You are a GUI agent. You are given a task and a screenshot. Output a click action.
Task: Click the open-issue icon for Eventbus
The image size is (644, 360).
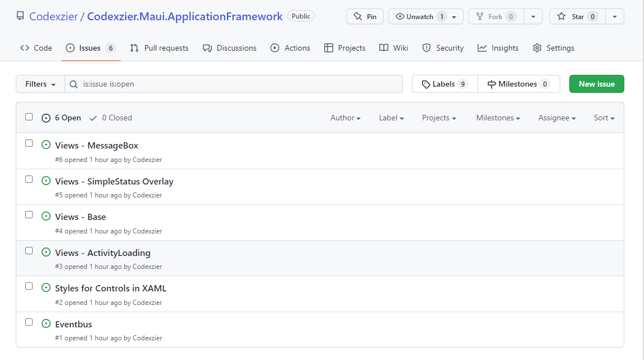coord(46,324)
